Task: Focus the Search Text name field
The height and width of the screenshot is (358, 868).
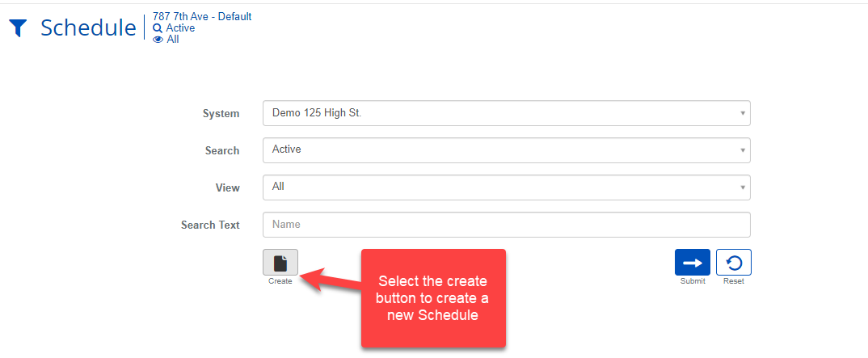Action: click(506, 224)
